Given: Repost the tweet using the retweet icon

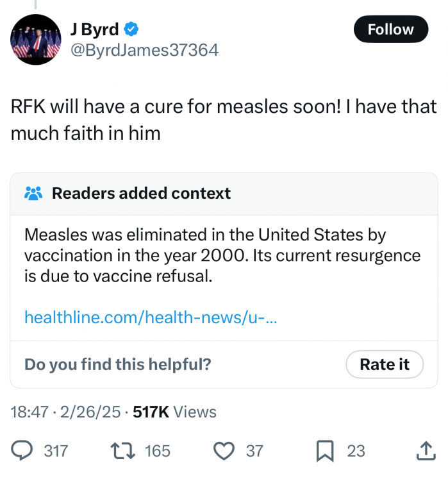Looking at the screenshot, I should 123,451.
